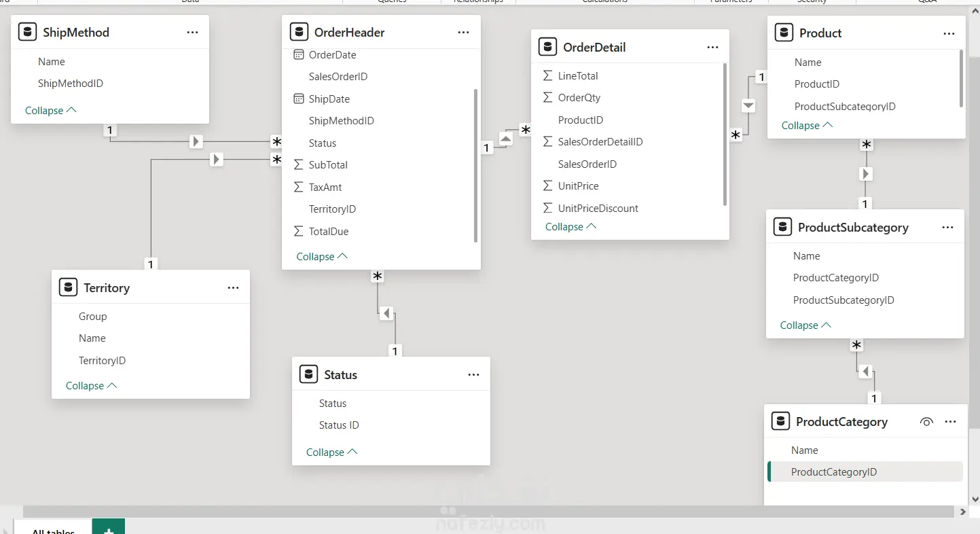Image resolution: width=980 pixels, height=534 pixels.
Task: Click the Status table database icon
Action: (x=309, y=374)
